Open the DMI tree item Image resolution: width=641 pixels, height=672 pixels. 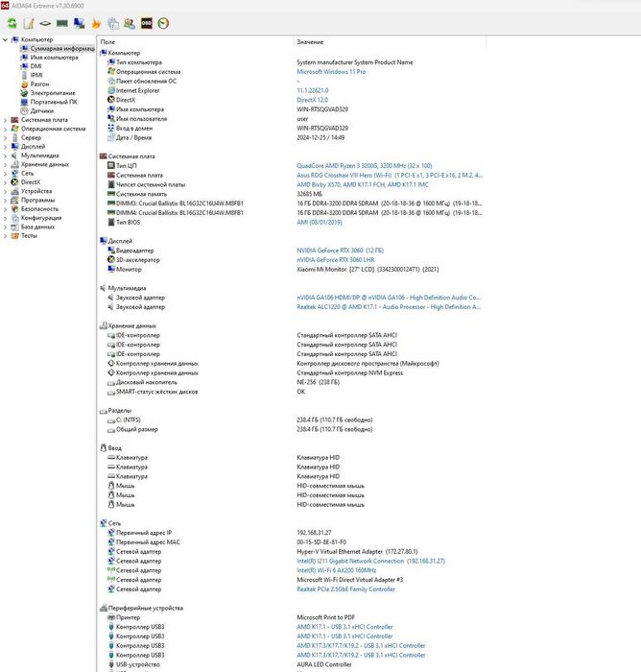pos(36,66)
